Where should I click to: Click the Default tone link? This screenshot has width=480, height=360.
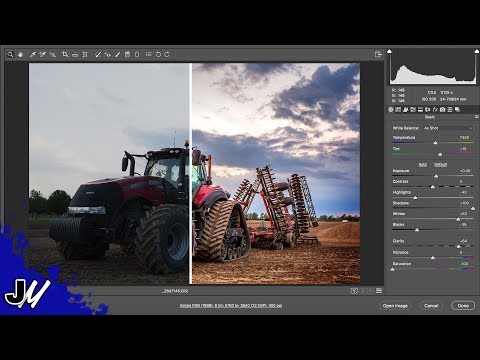[x=441, y=165]
